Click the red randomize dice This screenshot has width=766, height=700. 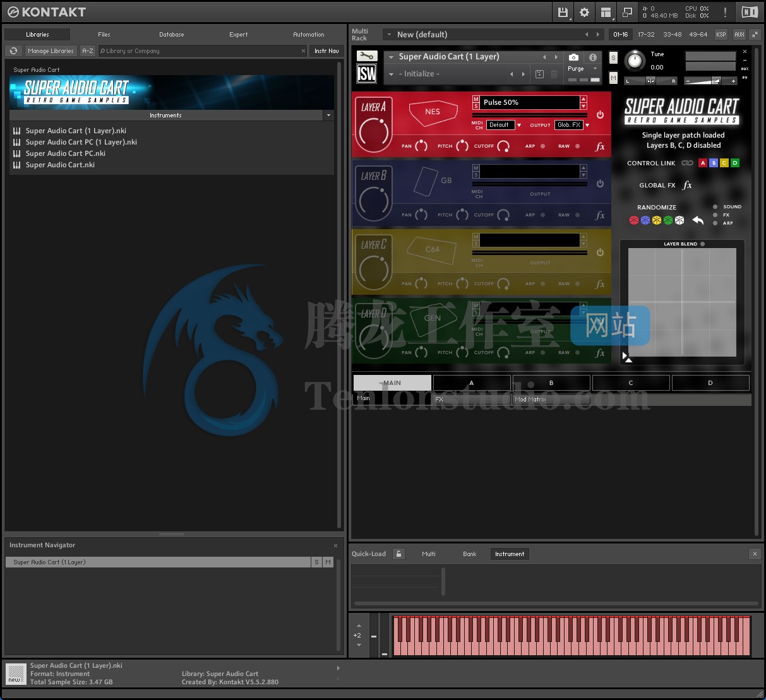(x=634, y=220)
